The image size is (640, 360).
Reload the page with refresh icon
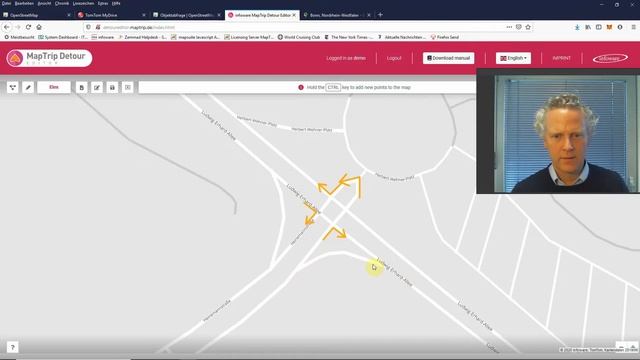pyautogui.click(x=28, y=27)
